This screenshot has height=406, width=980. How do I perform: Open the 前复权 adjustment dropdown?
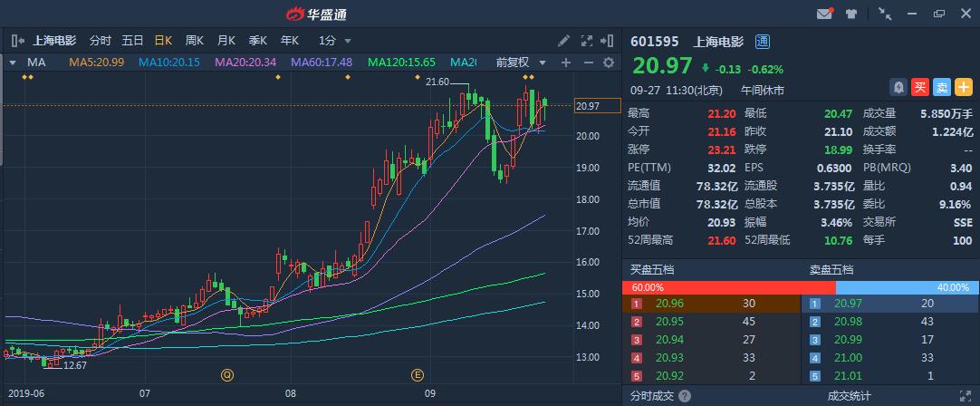coord(522,63)
